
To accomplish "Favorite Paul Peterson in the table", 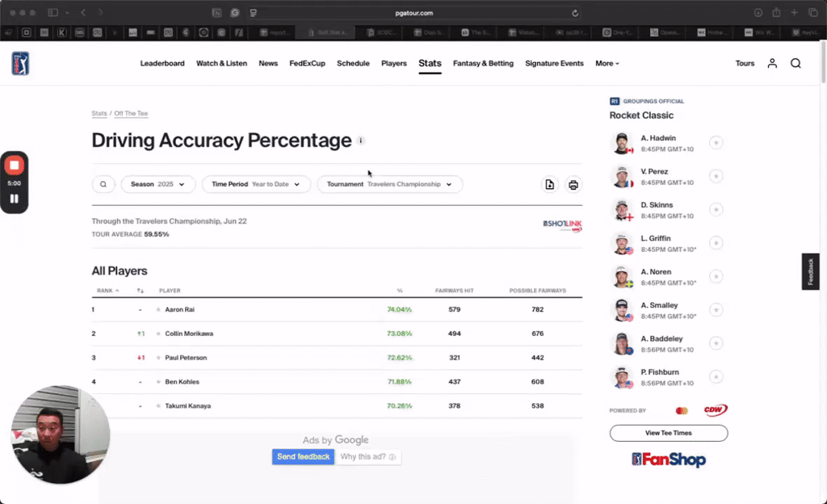I will point(158,358).
